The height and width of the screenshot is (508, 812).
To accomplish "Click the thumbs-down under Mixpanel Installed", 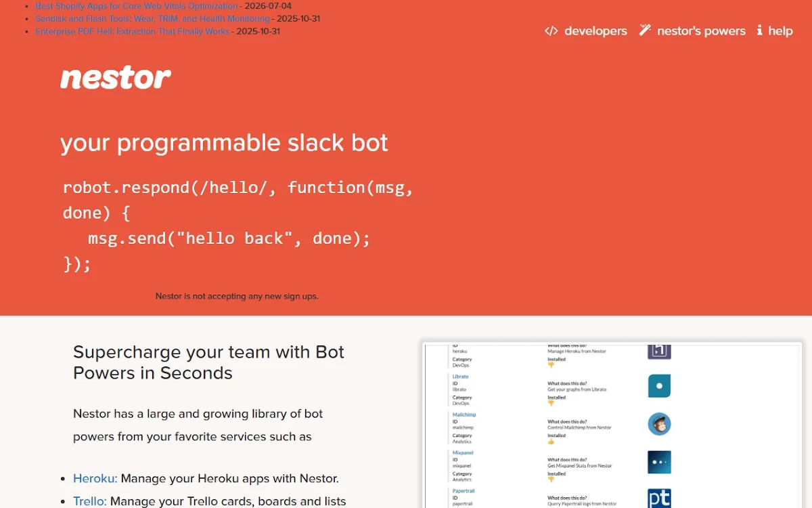I will [551, 480].
